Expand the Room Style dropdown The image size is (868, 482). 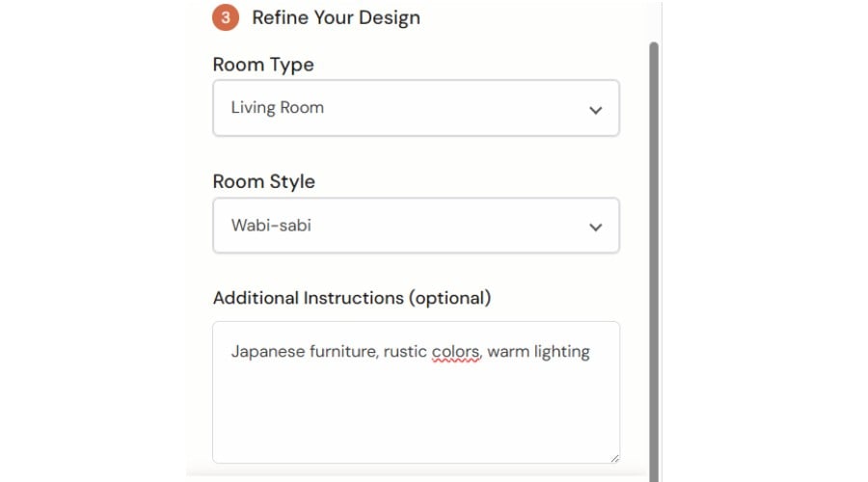[416, 227]
